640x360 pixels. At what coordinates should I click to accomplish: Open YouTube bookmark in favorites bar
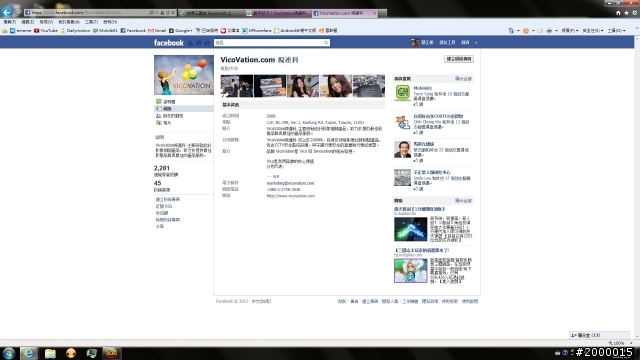click(46, 31)
